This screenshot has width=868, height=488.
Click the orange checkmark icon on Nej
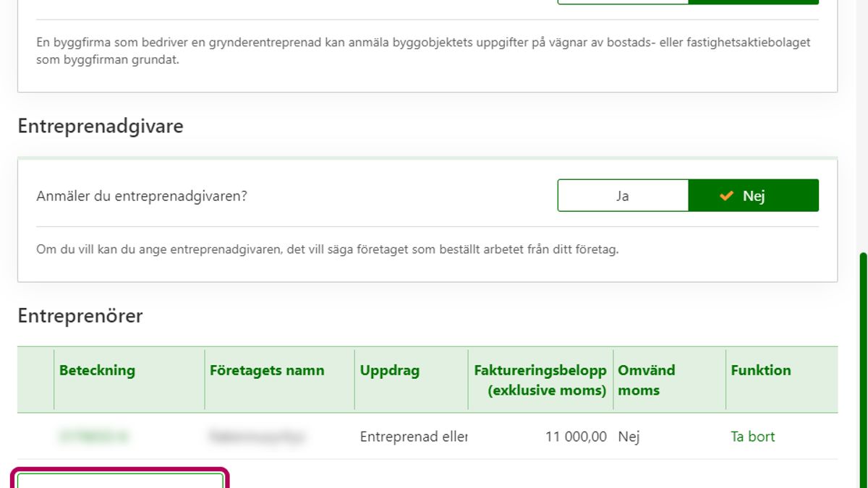(727, 196)
